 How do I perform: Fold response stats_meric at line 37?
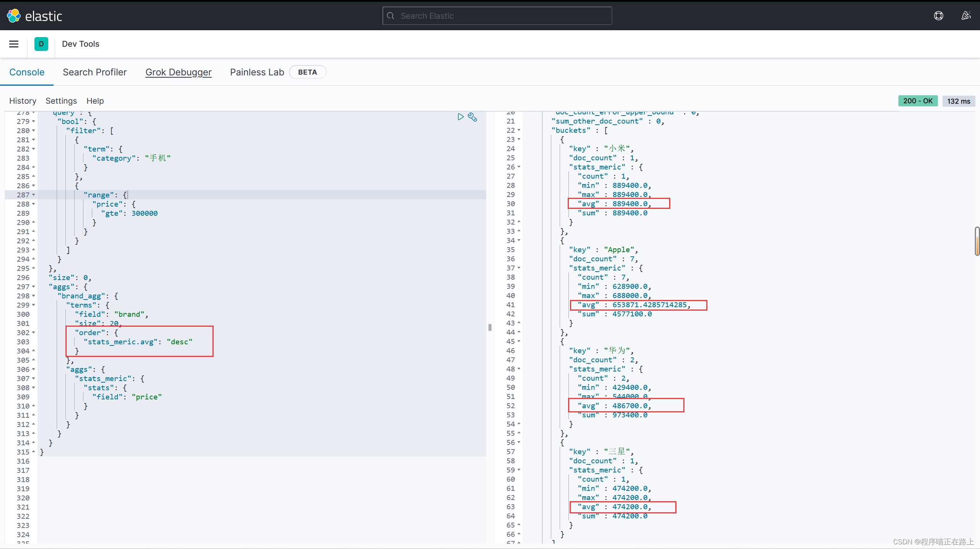519,268
